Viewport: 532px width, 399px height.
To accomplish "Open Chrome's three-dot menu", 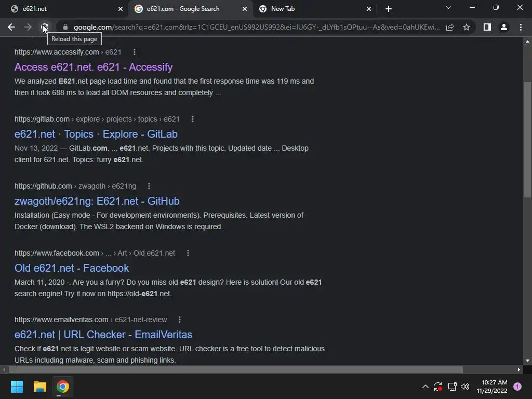I will pyautogui.click(x=521, y=27).
